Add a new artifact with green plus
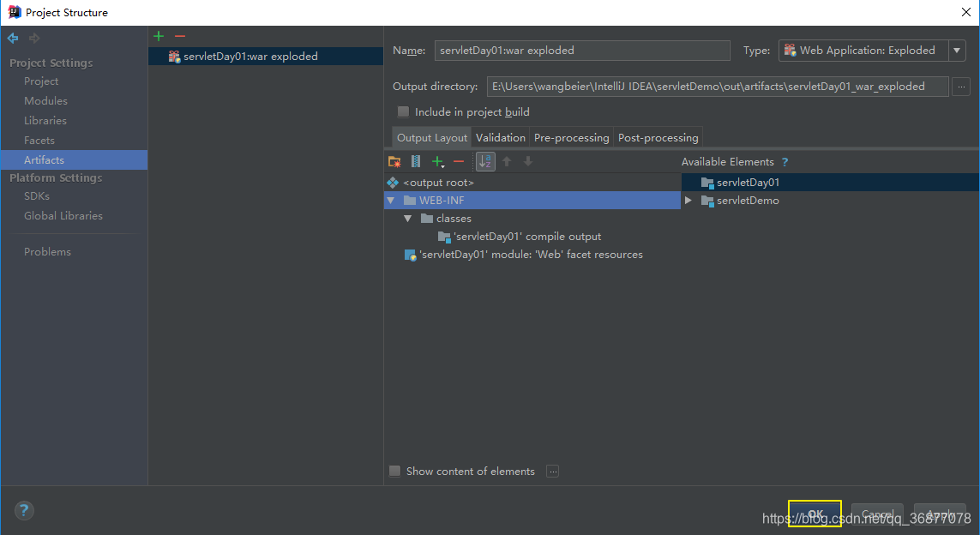This screenshot has width=980, height=535. coord(159,36)
